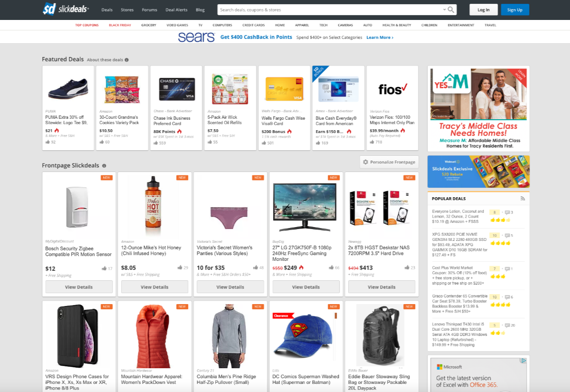Click thumbs-up icon on Verizon Fios deal
Screen dimensions: 570x392
(372, 142)
